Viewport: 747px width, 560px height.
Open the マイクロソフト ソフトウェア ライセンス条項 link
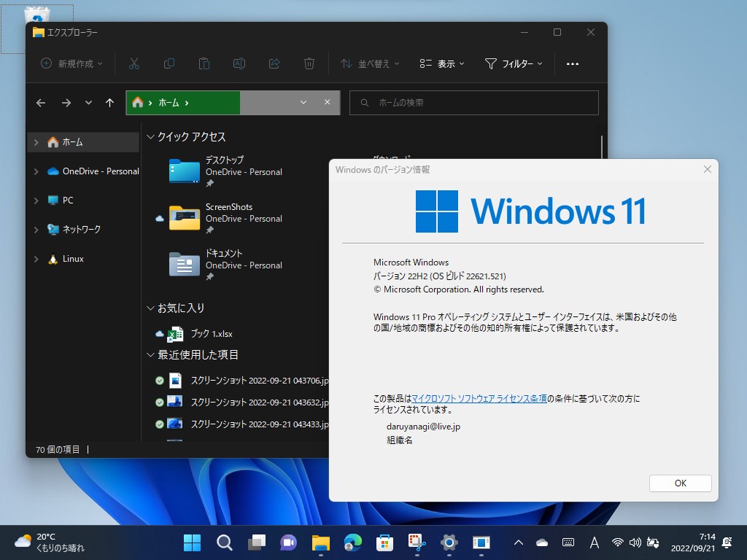click(479, 399)
